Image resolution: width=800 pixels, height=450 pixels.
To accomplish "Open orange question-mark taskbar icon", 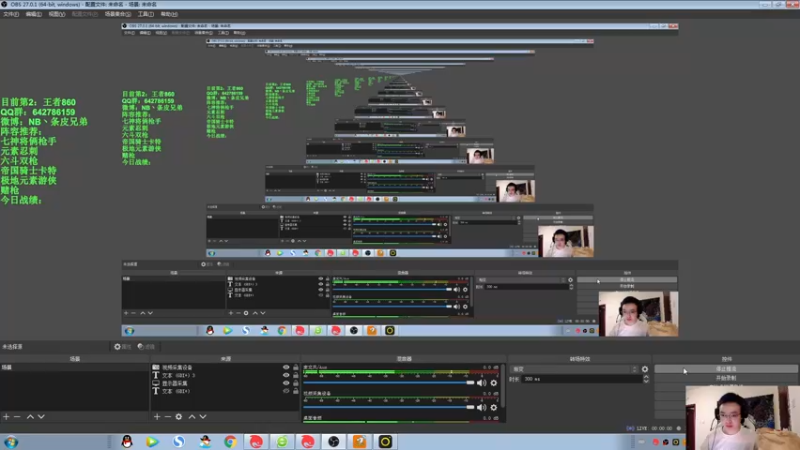I will [360, 442].
